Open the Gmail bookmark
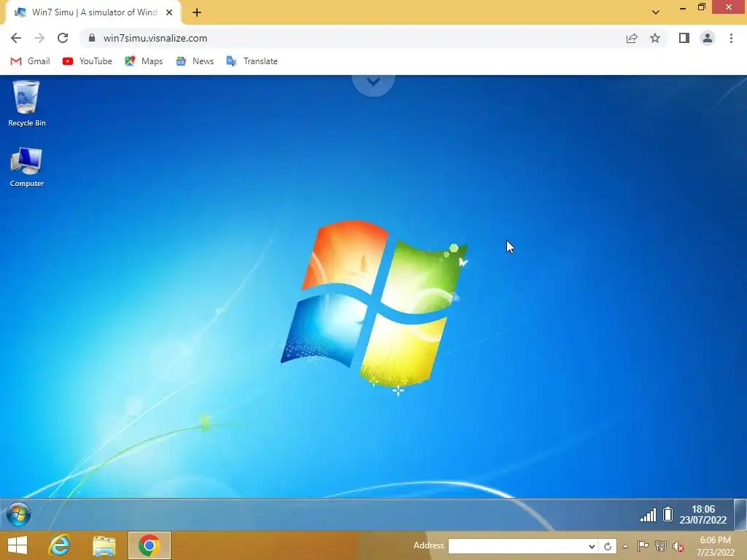This screenshot has height=560, width=747. tap(30, 61)
